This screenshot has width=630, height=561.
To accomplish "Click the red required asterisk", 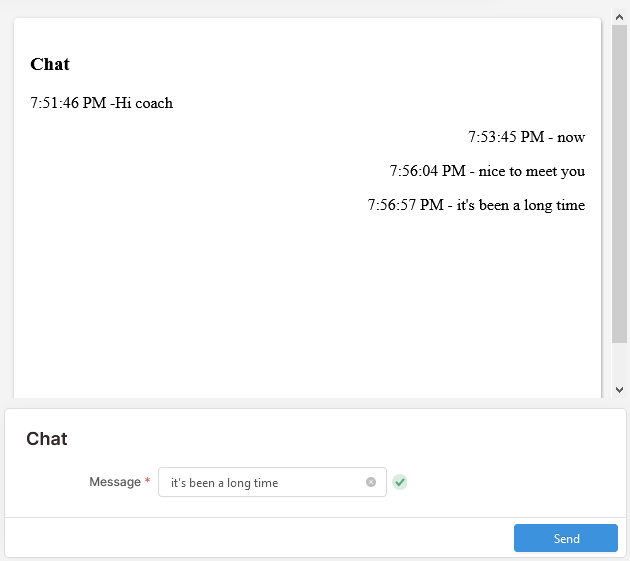I will click(x=147, y=480).
